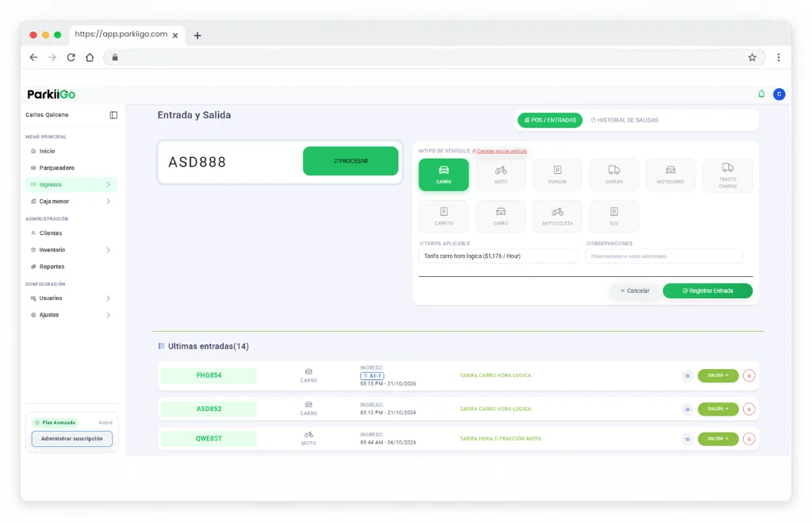Expand the Usuarios submenu chevron
This screenshot has width=812, height=523.
108,298
